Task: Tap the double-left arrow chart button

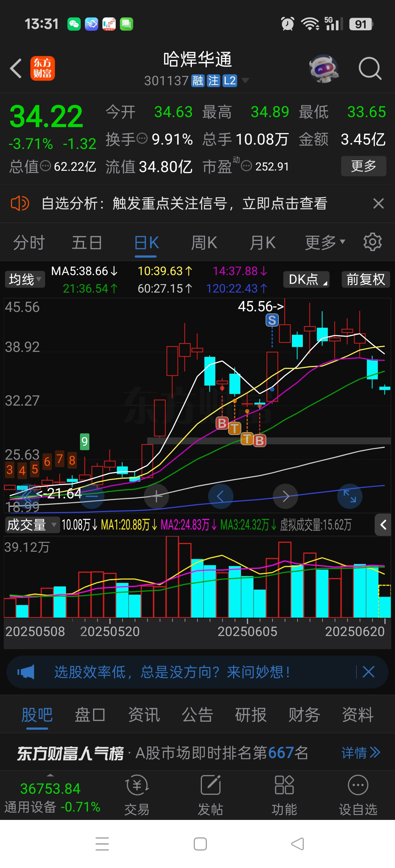Action: pyautogui.click(x=27, y=496)
